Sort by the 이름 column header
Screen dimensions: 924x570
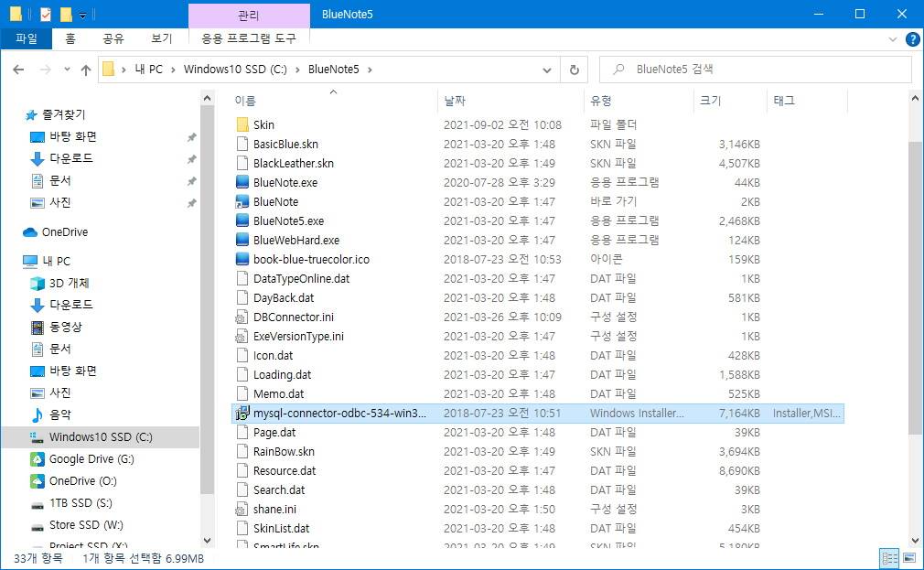point(333,101)
